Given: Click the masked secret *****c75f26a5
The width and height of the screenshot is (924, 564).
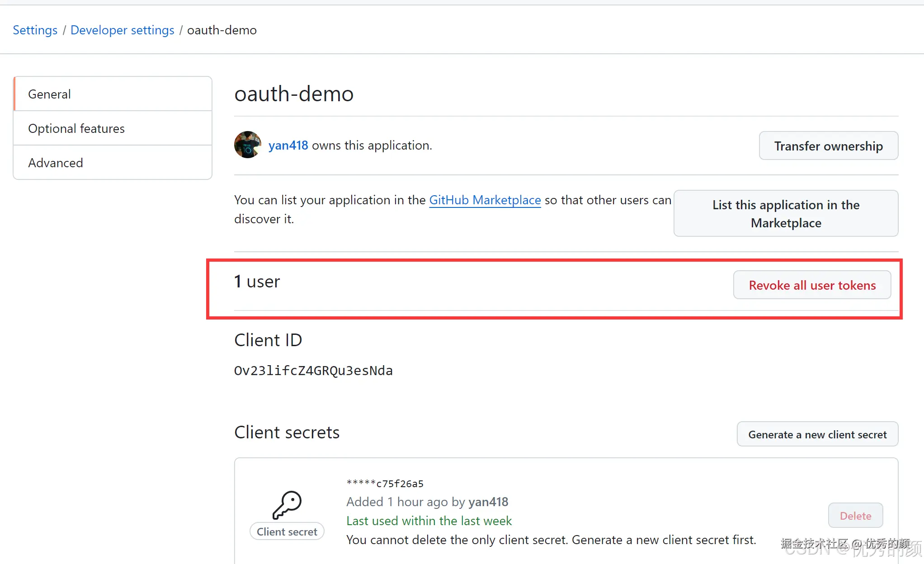Looking at the screenshot, I should (385, 484).
